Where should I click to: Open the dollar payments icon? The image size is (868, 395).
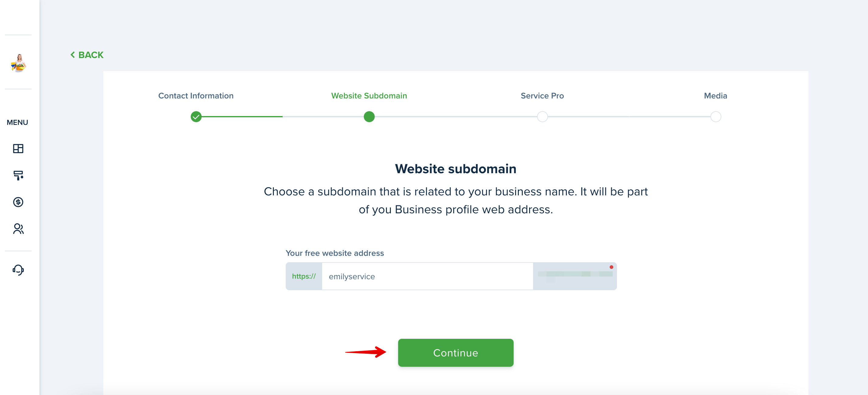18,202
